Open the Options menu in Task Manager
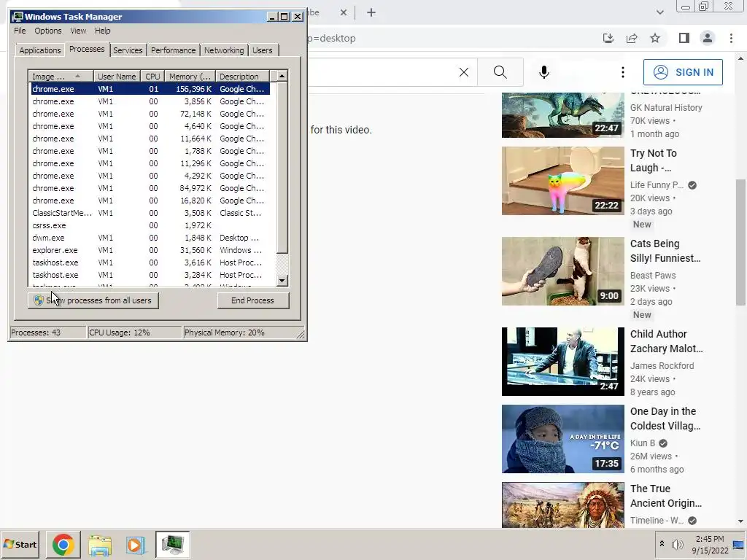747x560 pixels. coord(47,31)
